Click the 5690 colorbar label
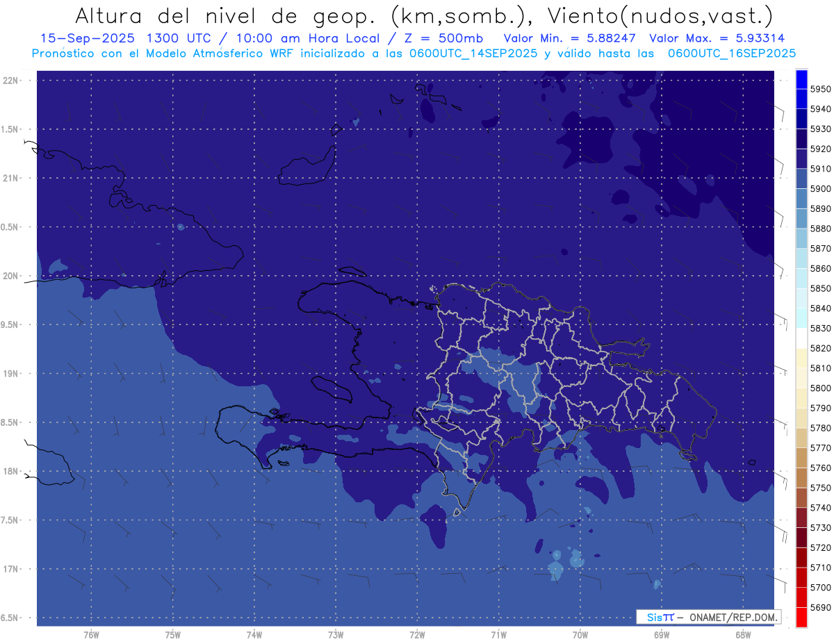Viewport: 834px width, 644px height. coord(820,607)
